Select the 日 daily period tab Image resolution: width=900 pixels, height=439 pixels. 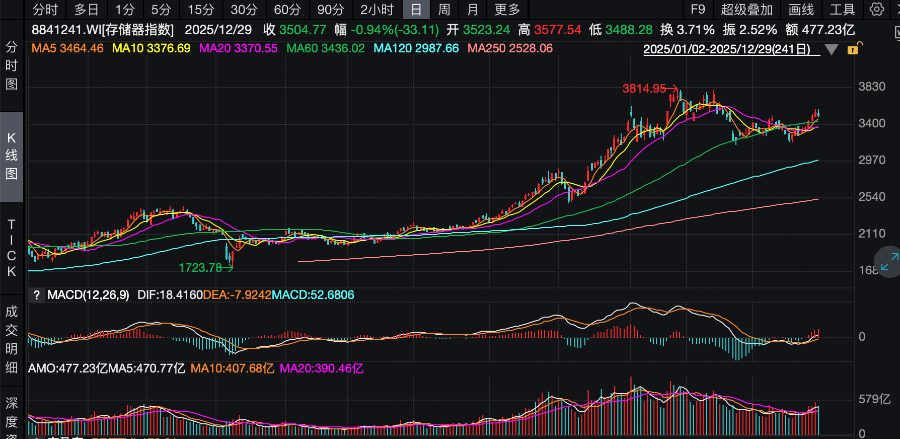tap(416, 9)
